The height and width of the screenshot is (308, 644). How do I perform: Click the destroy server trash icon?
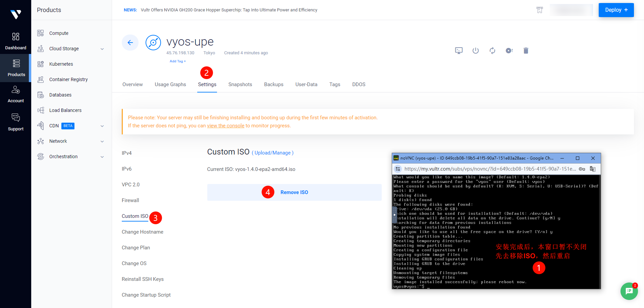[526, 51]
